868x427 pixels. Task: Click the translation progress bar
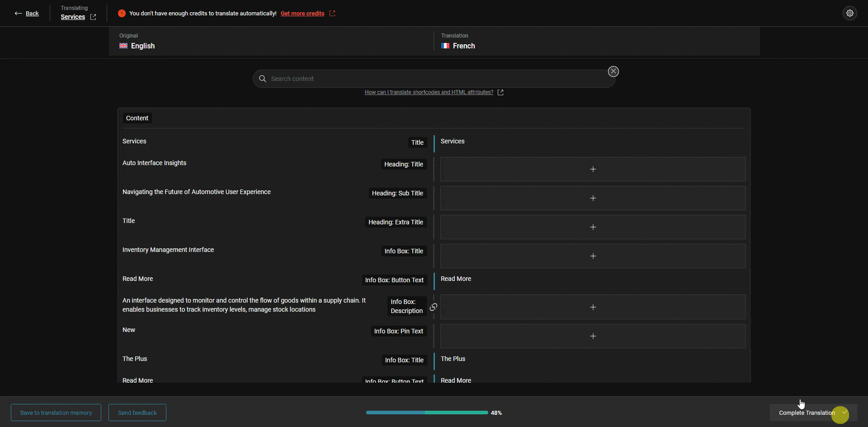pos(427,413)
